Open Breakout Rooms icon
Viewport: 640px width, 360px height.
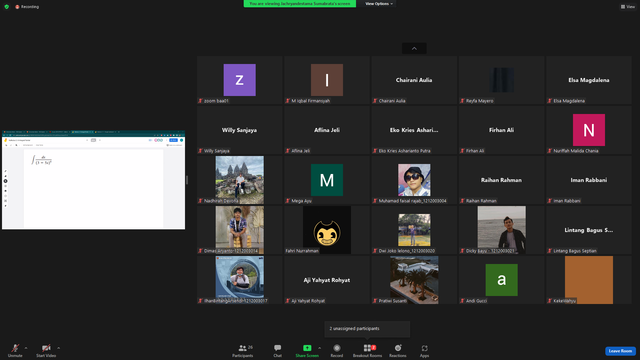pyautogui.click(x=367, y=348)
